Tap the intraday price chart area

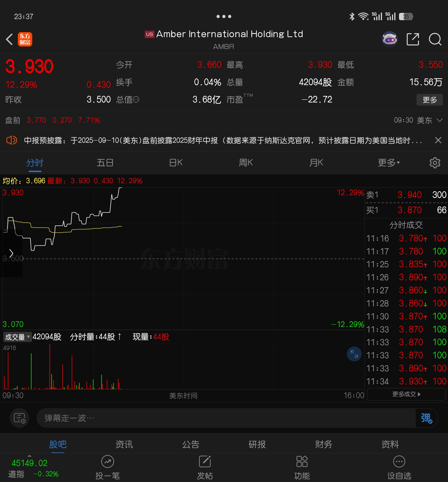point(183,258)
